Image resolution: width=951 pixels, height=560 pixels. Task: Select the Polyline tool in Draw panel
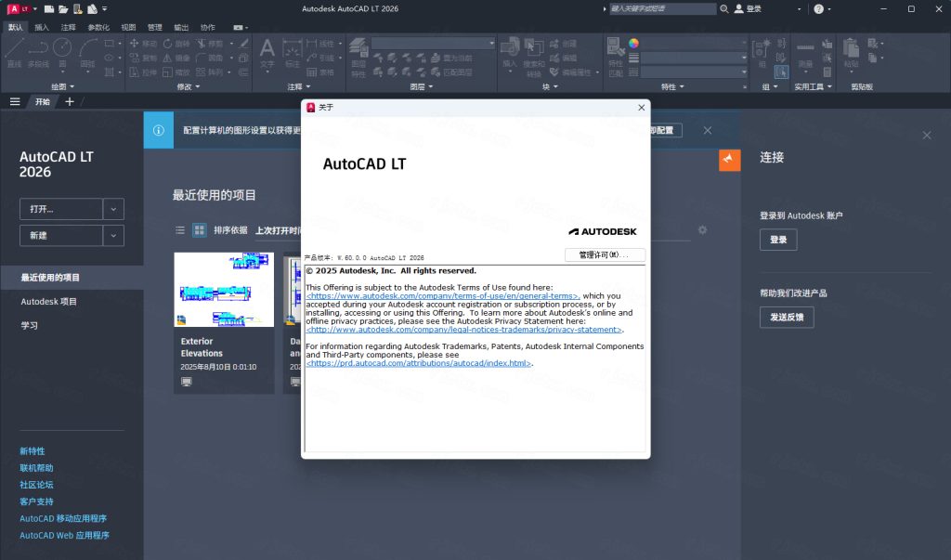[x=38, y=46]
